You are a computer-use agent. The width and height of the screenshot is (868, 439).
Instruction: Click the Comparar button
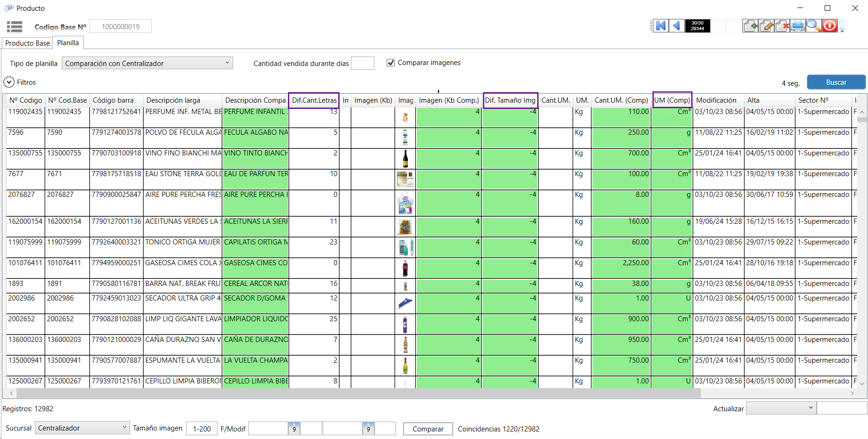point(428,429)
